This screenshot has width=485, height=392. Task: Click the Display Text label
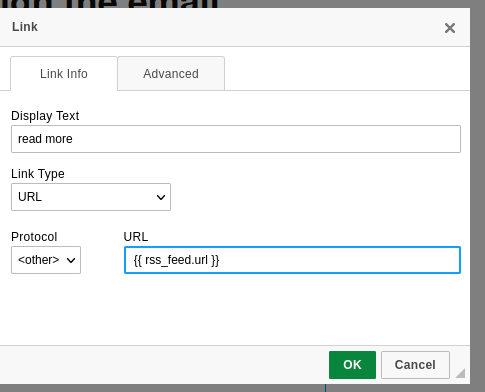45,116
